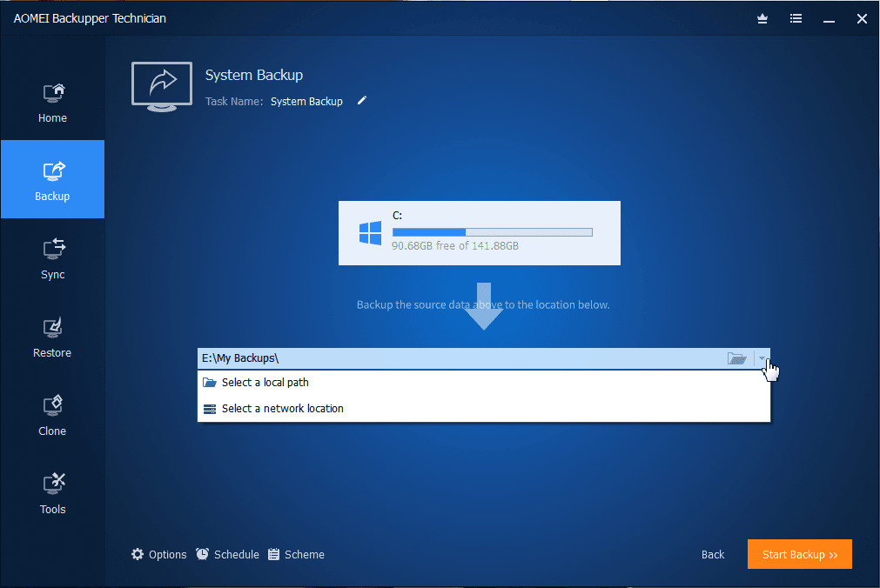Open the Home section in sidebar
880x588 pixels.
click(x=53, y=102)
